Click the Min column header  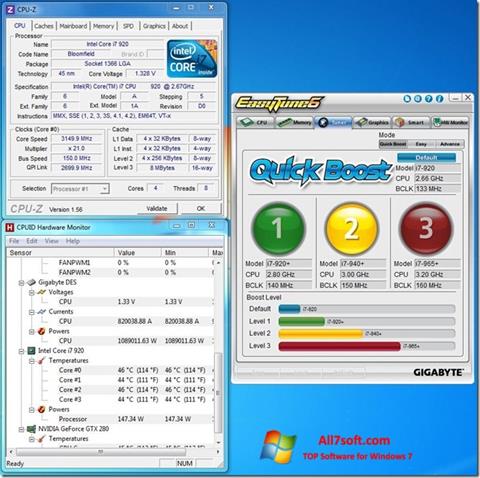click(185, 253)
